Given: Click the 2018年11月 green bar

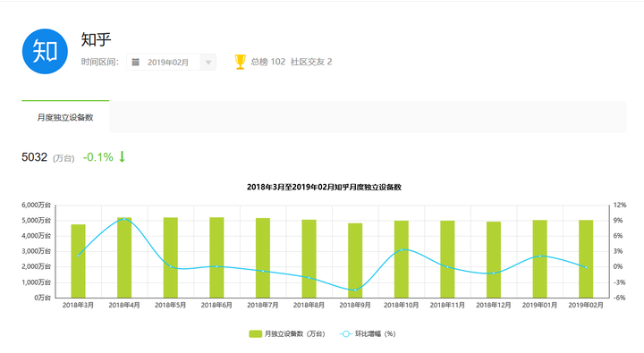Looking at the screenshot, I should 448,259.
